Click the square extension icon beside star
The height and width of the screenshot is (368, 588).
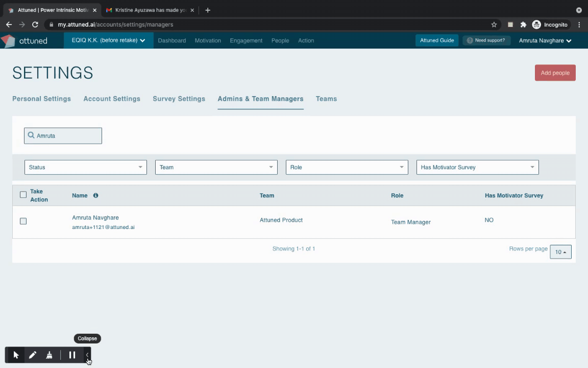(510, 25)
